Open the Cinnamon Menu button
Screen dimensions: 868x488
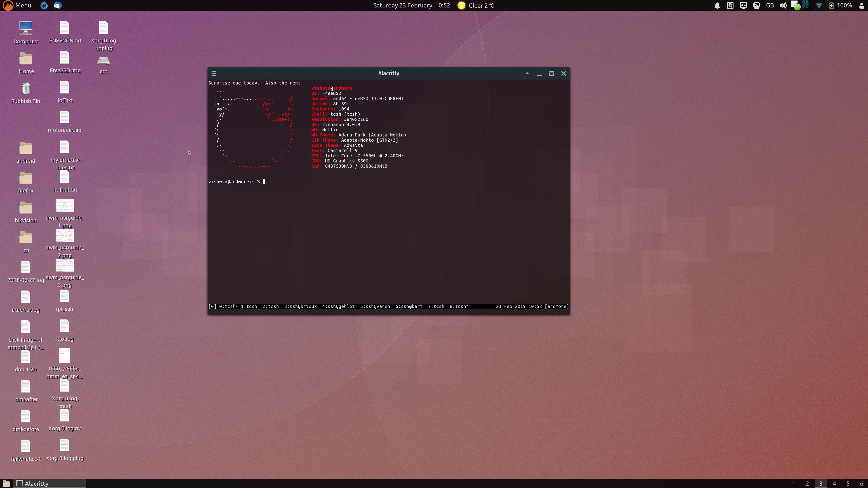coord(17,5)
